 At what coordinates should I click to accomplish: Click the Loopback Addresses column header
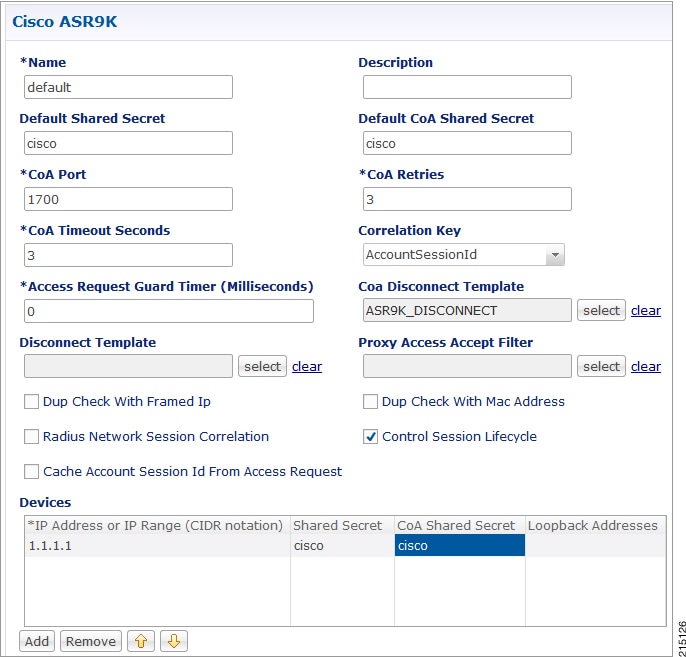596,525
